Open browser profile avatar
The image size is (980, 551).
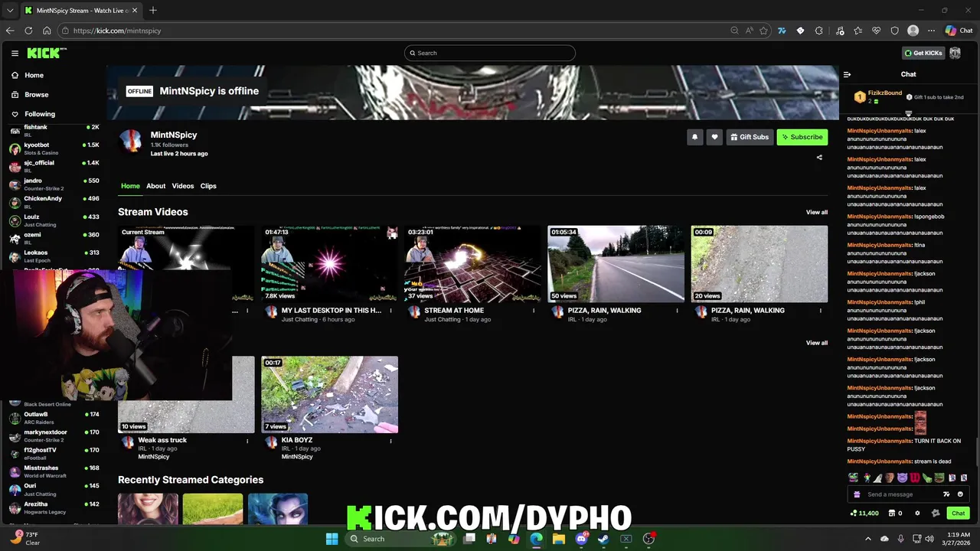(x=913, y=31)
